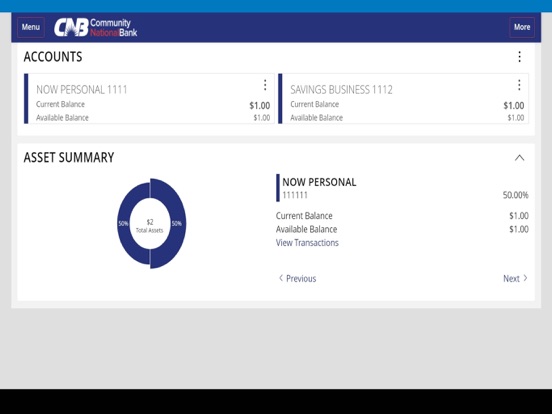Click the Asset Summary Available Balance $1.00 value
This screenshot has width=552, height=414.
[x=519, y=230]
